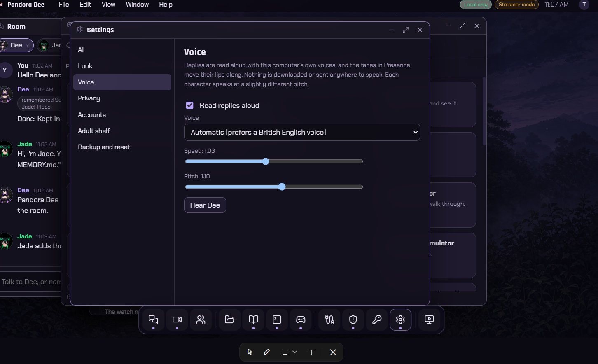
Task: Go to the Accounts settings section
Action: (122, 115)
